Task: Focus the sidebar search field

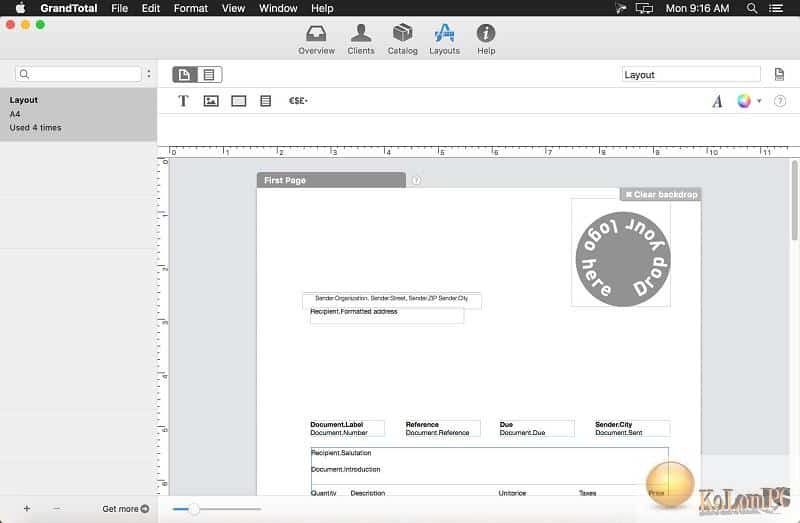Action: pyautogui.click(x=79, y=74)
